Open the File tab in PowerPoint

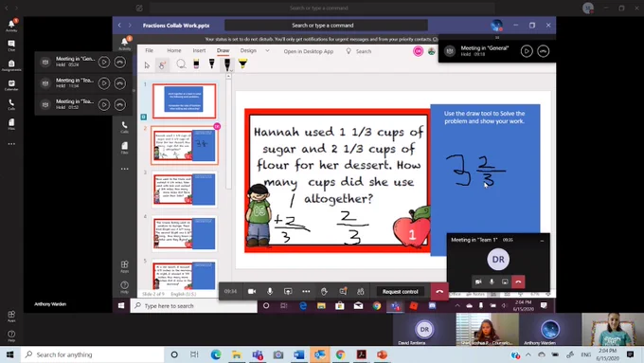149,50
